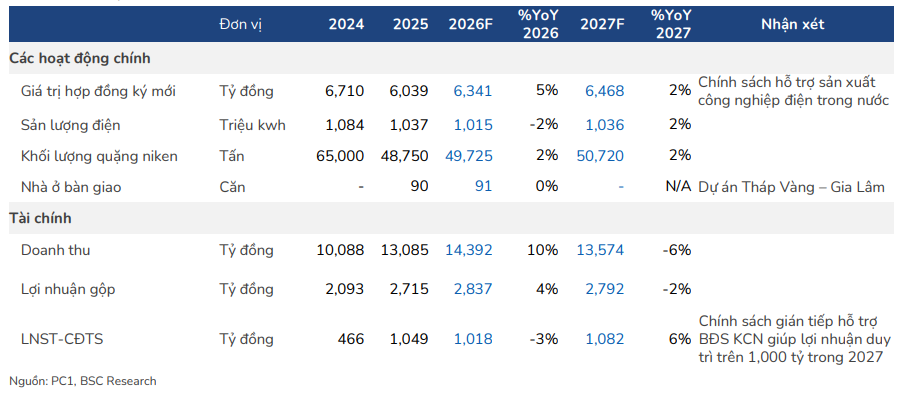Click the "Giá trị hợp đồng ký mới" row label

(x=98, y=91)
